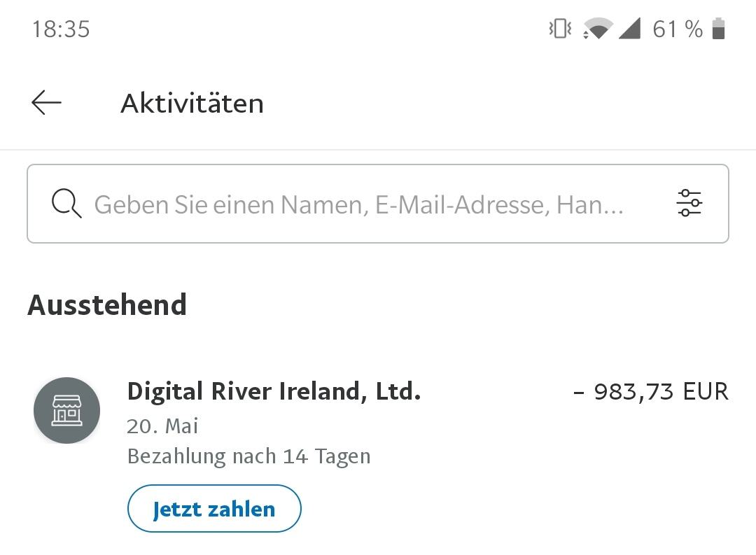
Task: Tap the Ausstehend section heading
Action: pyautogui.click(x=107, y=304)
